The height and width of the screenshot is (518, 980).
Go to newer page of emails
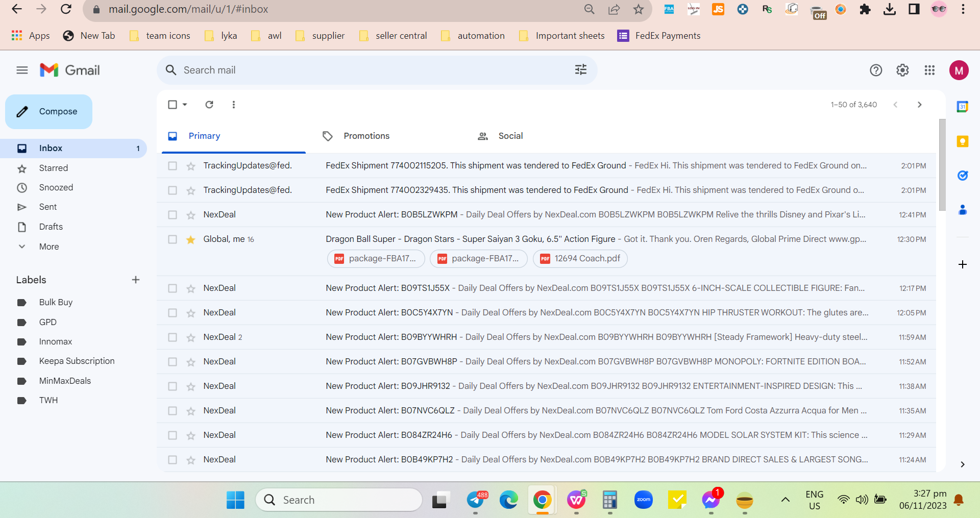coord(895,105)
